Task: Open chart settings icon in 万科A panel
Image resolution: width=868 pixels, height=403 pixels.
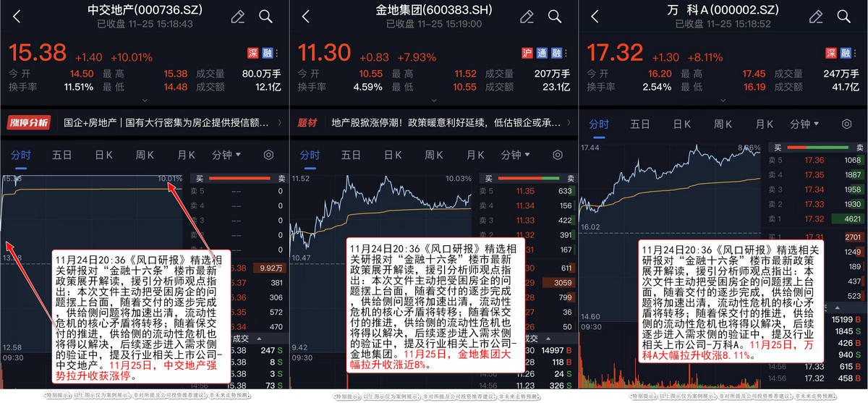Action: 847,124
